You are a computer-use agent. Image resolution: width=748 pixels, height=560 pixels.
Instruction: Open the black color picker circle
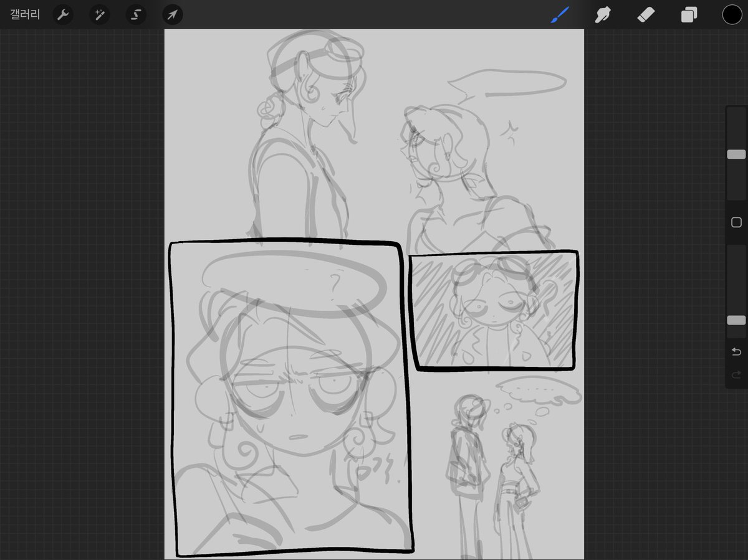(x=732, y=14)
